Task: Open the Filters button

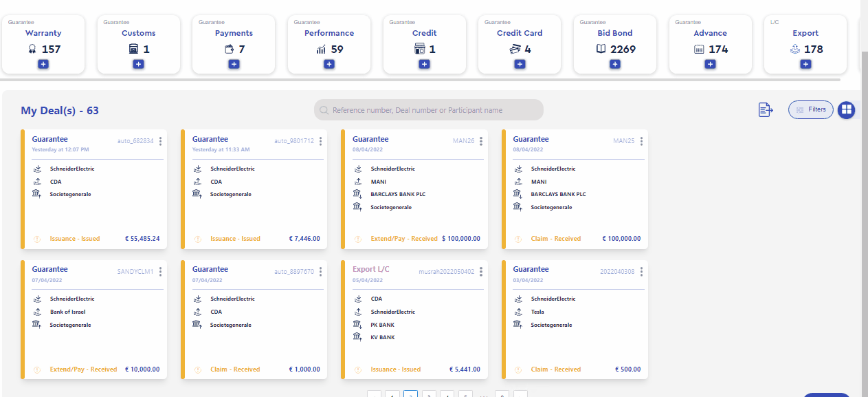Action: coord(810,109)
